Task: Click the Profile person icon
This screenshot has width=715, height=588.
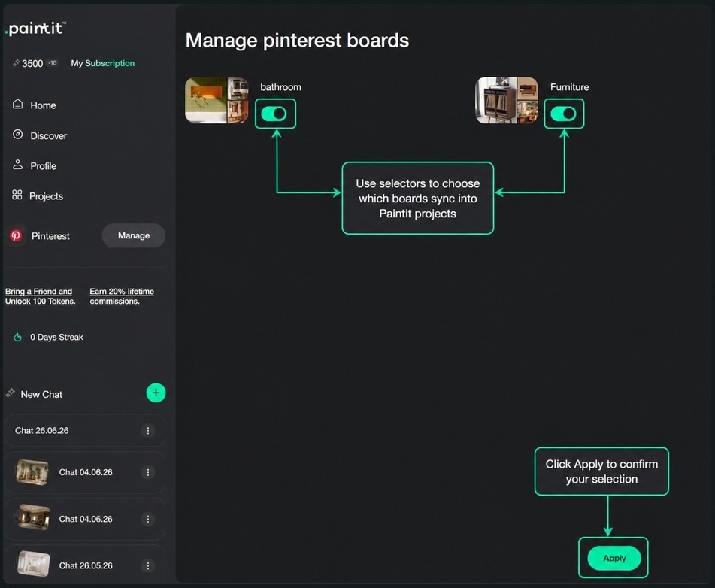Action: click(17, 165)
